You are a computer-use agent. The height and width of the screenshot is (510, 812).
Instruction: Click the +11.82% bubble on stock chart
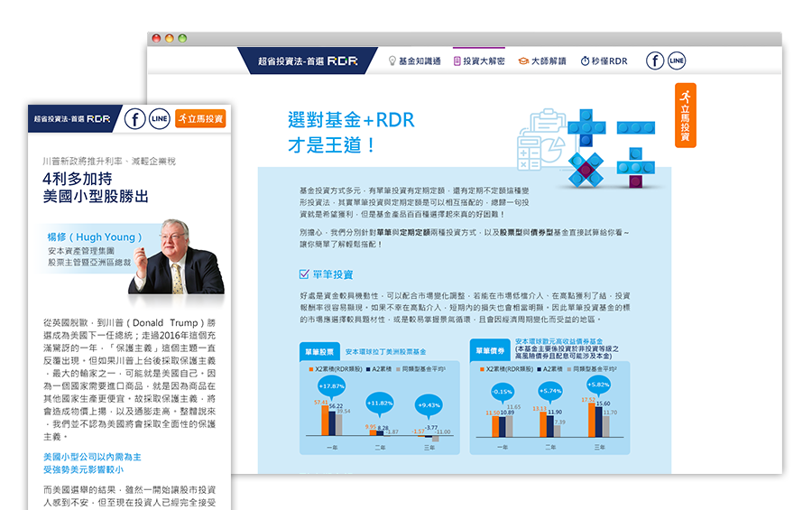(380, 404)
